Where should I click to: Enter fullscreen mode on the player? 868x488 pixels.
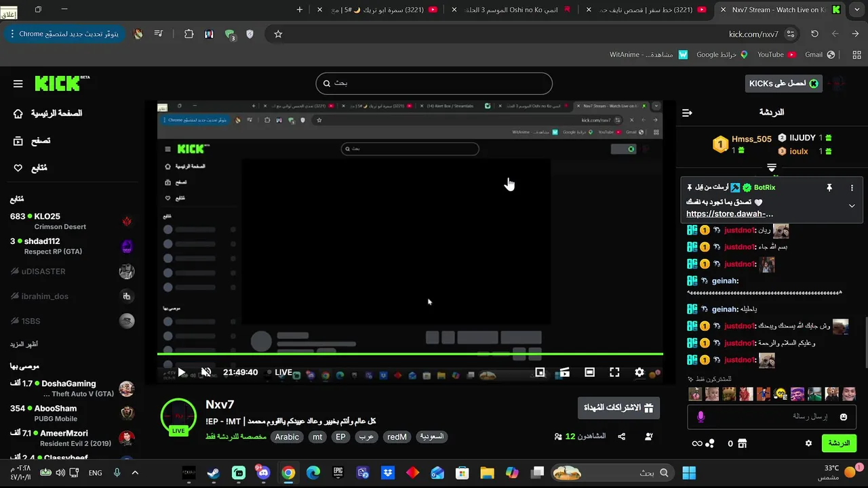point(614,372)
